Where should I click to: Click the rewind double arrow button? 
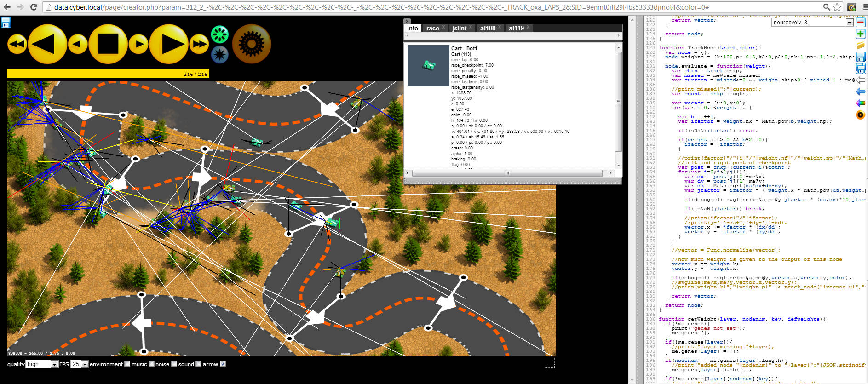17,44
